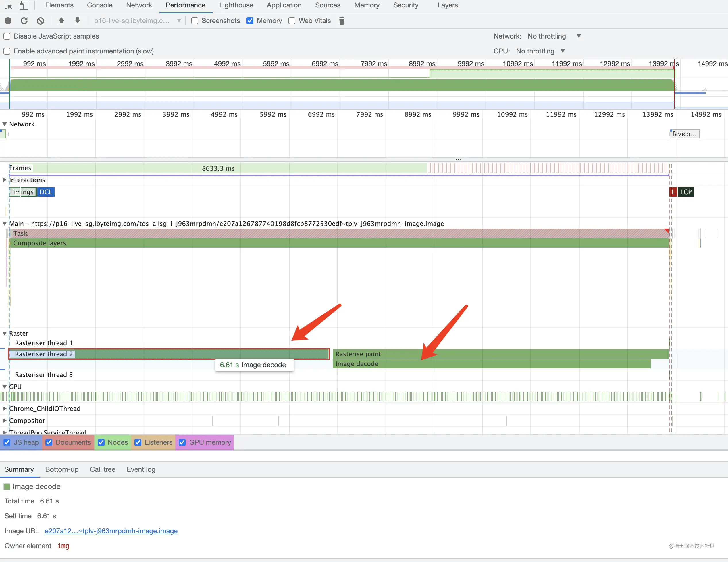The width and height of the screenshot is (728, 562).
Task: Open the Image URL link
Action: point(111,531)
